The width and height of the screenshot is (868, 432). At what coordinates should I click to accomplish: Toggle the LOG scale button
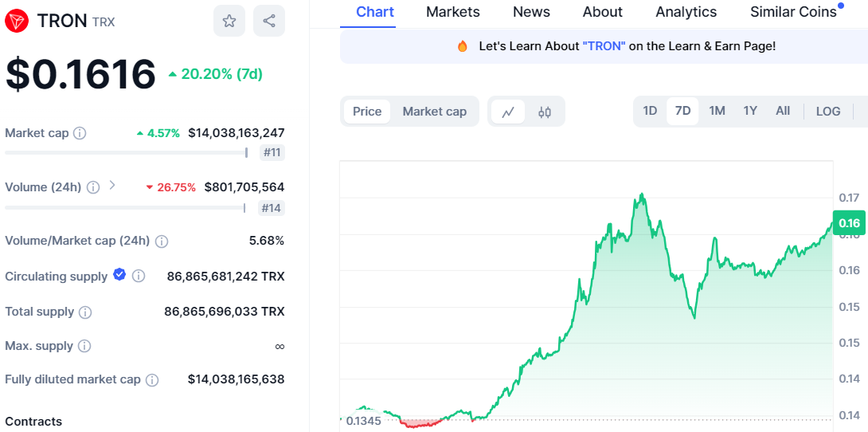828,112
